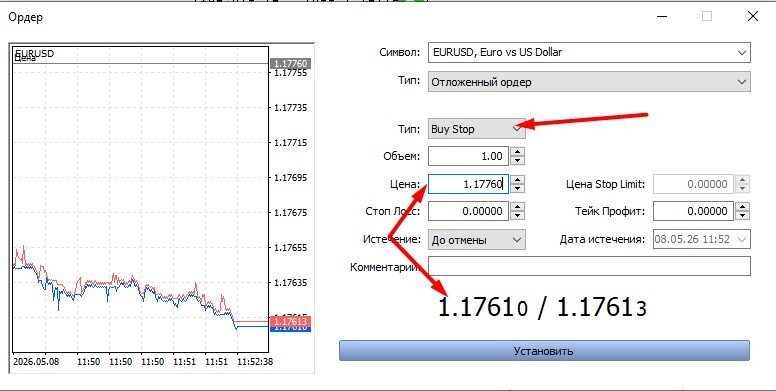Decrease Цена Stop Limit with the down arrow
Viewport: 776px width, 391px height.
pos(742,189)
